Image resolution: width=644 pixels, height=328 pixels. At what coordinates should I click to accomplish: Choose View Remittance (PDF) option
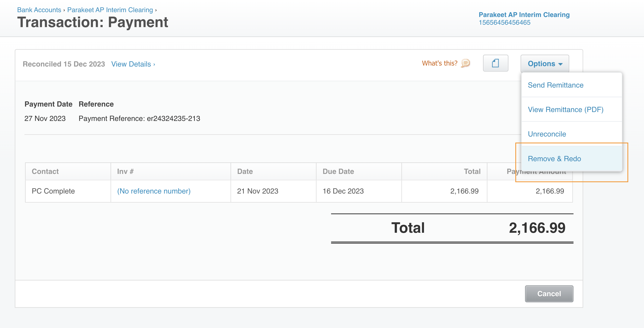tap(565, 110)
